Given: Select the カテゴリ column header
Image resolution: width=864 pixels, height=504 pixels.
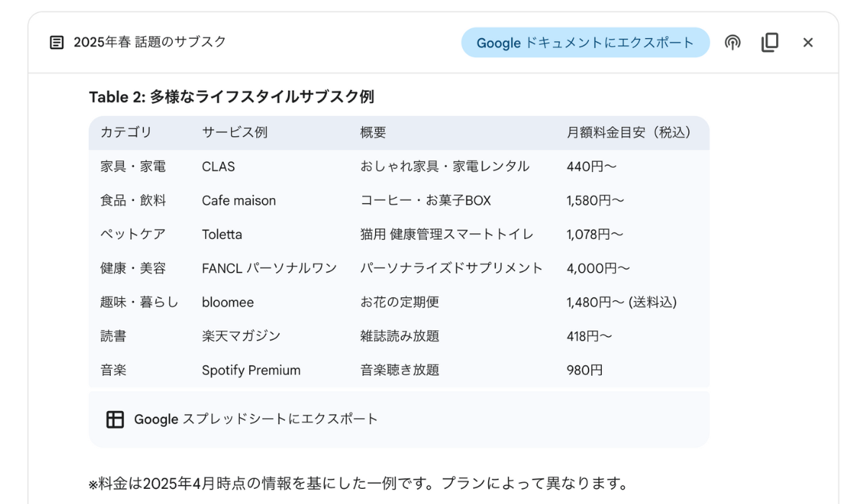Looking at the screenshot, I should click(x=126, y=132).
